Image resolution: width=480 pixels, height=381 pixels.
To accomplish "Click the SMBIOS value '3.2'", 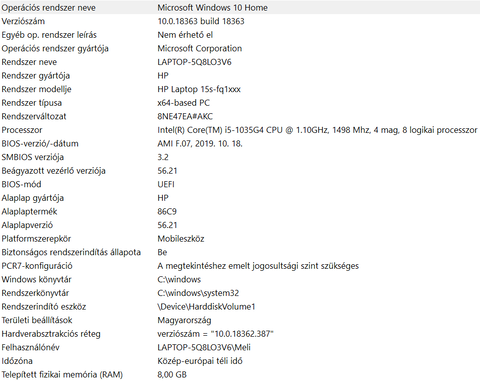I will pyautogui.click(x=163, y=157).
